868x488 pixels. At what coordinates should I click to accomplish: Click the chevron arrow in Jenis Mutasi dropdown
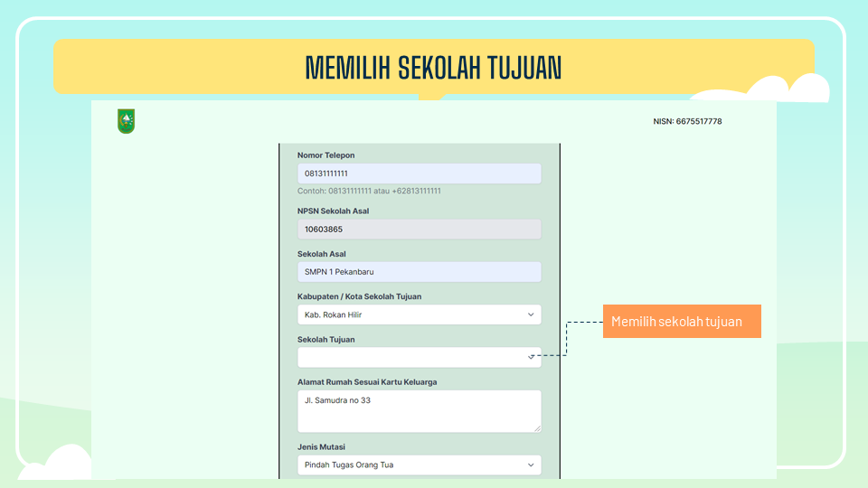531,465
